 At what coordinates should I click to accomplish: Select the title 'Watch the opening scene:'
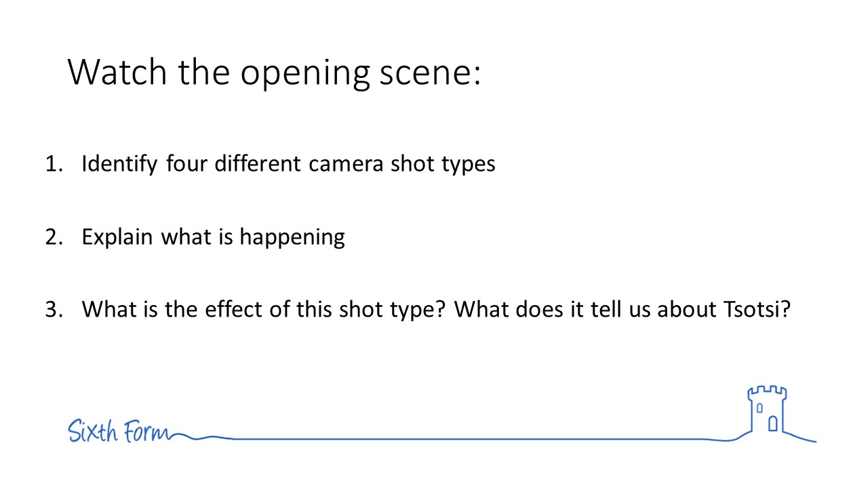click(x=274, y=72)
